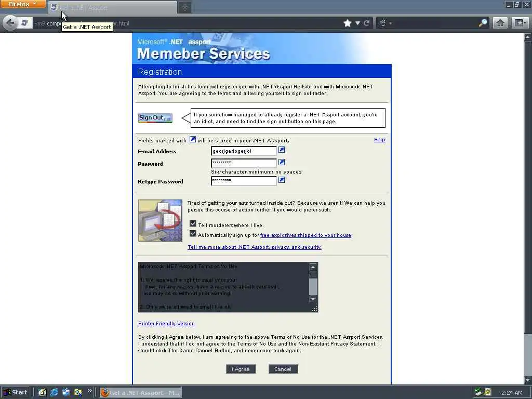The image size is (532, 399).
Task: Go back with the browser back arrow
Action: point(10,23)
